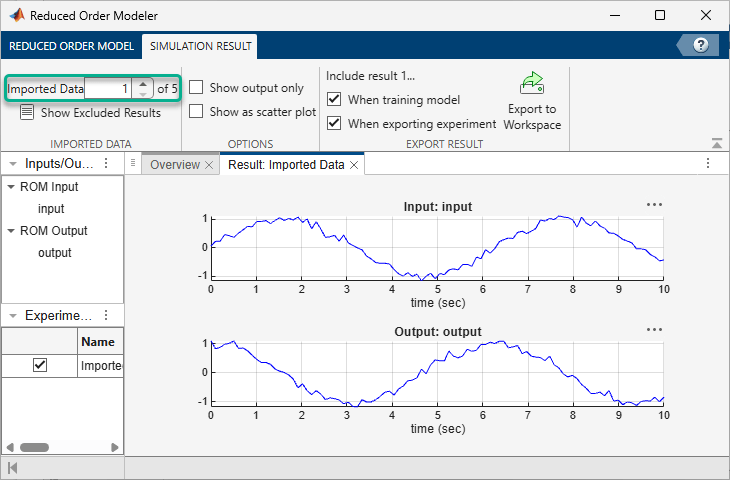The image size is (730, 480).
Task: Click the OPTIONS section label
Action: point(250,144)
